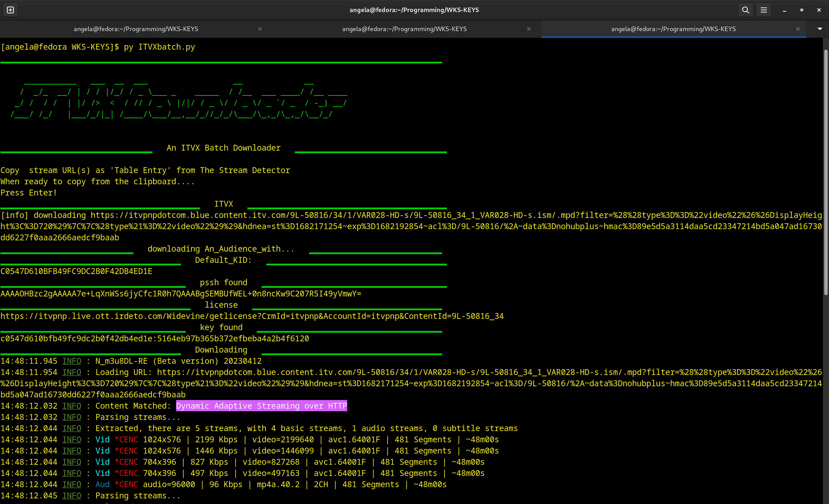Click the highlighted Dynamic Adaptive Streaming text

261,406
